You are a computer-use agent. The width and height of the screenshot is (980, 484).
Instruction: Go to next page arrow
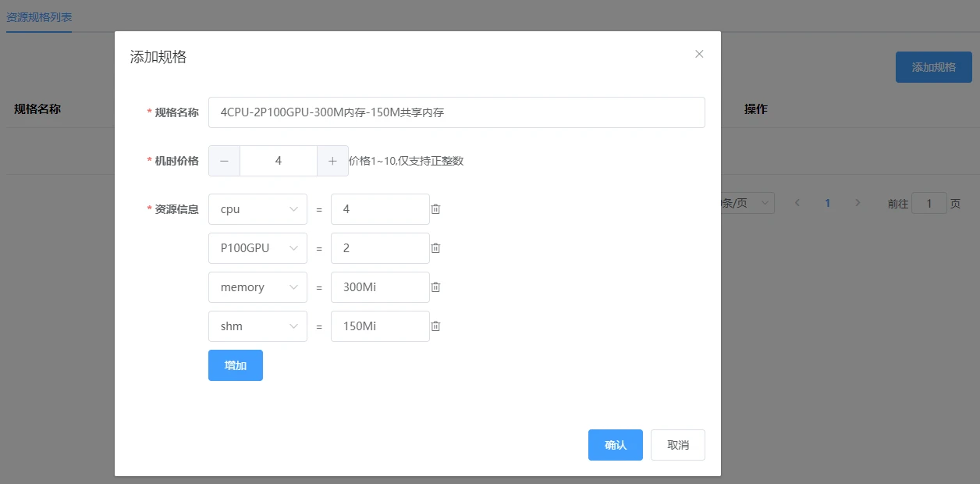(x=857, y=203)
